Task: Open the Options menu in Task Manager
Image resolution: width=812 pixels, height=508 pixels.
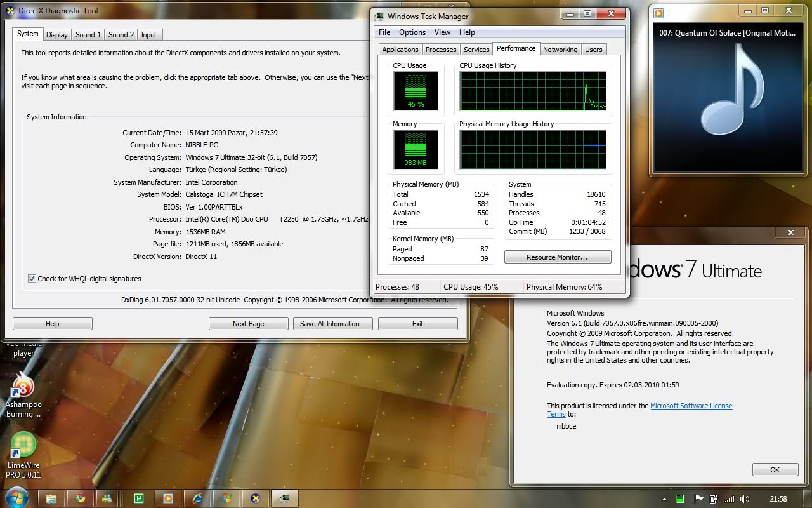Action: 412,32
